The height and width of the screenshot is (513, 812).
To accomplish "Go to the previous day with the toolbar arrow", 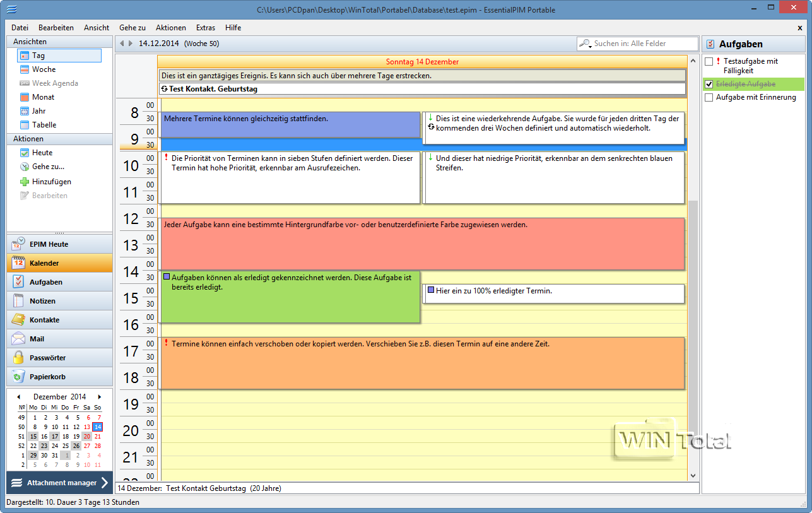I will 122,44.
